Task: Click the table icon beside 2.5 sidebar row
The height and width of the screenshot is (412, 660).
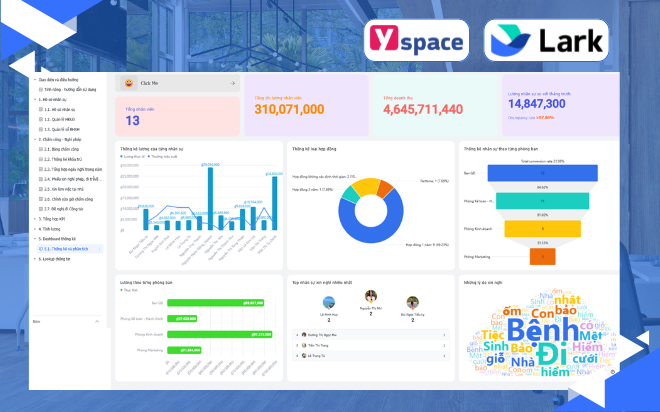Action: point(41,189)
